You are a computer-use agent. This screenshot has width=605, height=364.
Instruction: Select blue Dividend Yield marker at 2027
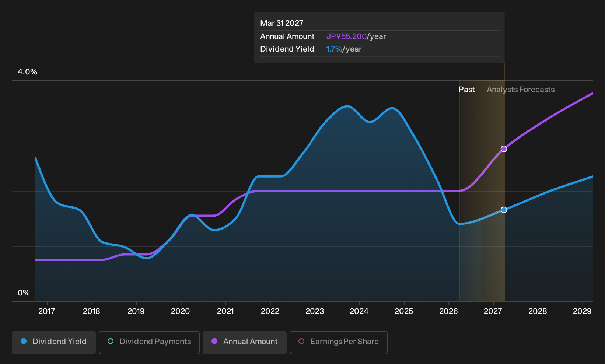click(x=504, y=210)
